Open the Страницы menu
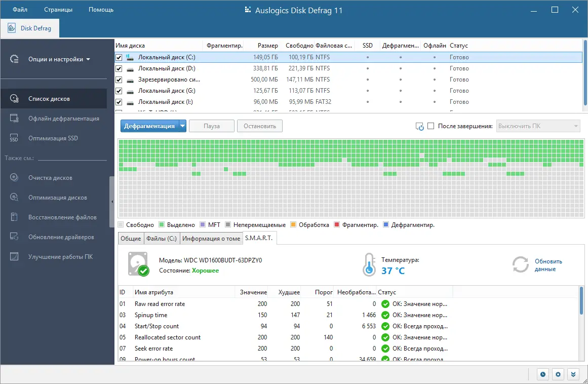This screenshot has height=384, width=588. pos(58,9)
